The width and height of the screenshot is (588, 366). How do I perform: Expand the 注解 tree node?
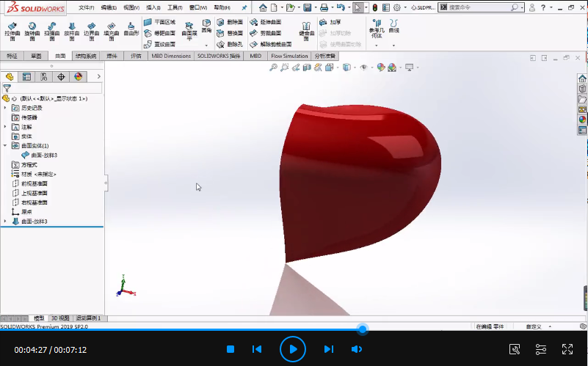[5, 127]
